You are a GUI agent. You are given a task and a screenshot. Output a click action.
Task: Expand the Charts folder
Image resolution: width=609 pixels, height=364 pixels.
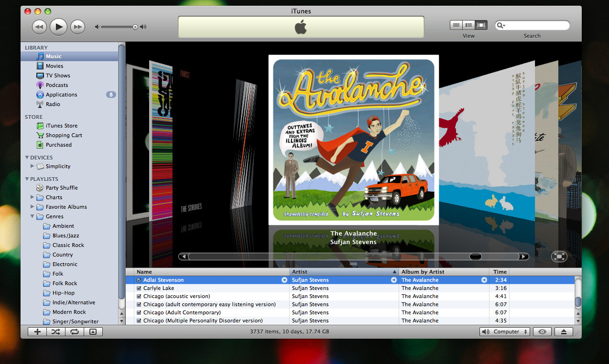pos(33,197)
